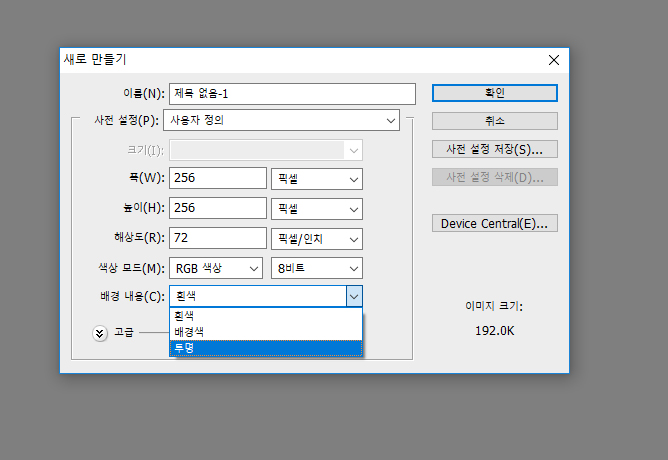Click the Device Central(E)... button
The image size is (668, 460).
495,223
